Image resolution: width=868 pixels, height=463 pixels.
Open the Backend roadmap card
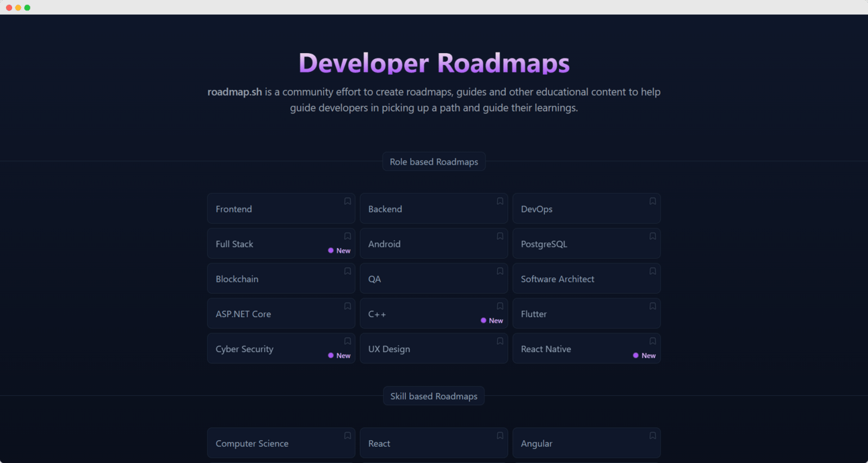(x=433, y=208)
